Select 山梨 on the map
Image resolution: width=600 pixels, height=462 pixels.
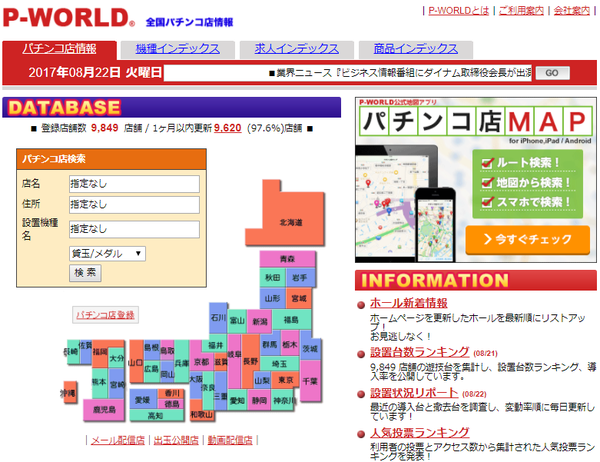[262, 380]
